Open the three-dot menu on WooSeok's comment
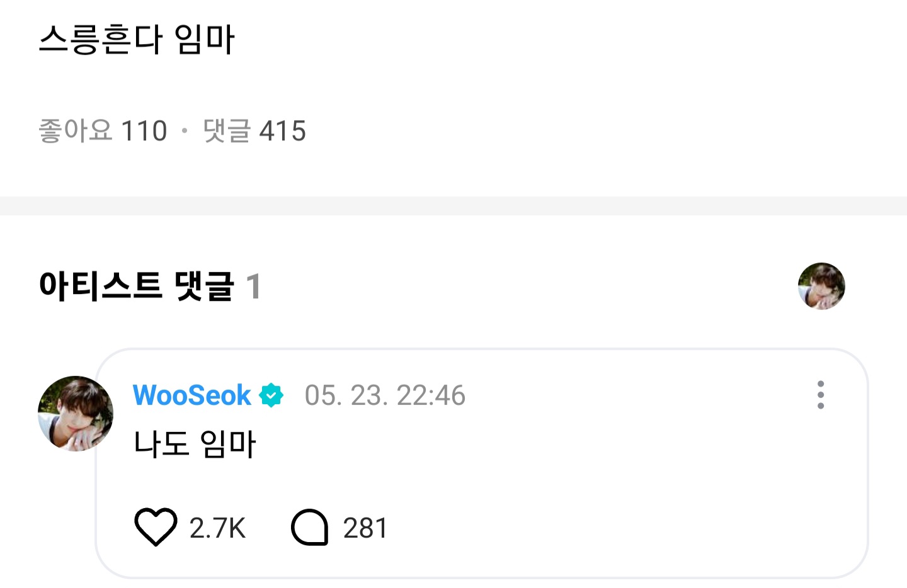Viewport: 907px width, 588px height. (820, 395)
